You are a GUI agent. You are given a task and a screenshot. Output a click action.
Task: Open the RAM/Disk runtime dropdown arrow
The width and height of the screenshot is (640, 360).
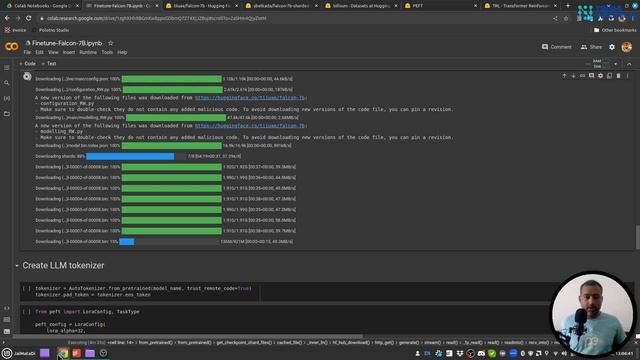(x=615, y=64)
